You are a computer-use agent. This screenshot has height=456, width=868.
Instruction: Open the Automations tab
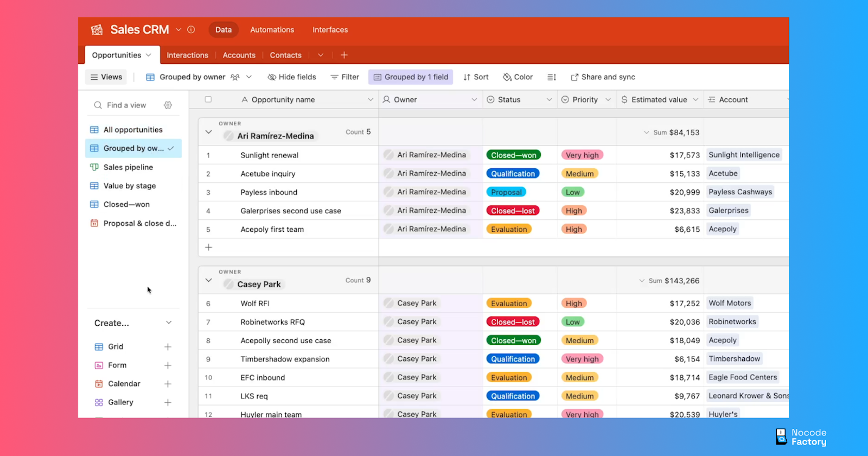272,30
